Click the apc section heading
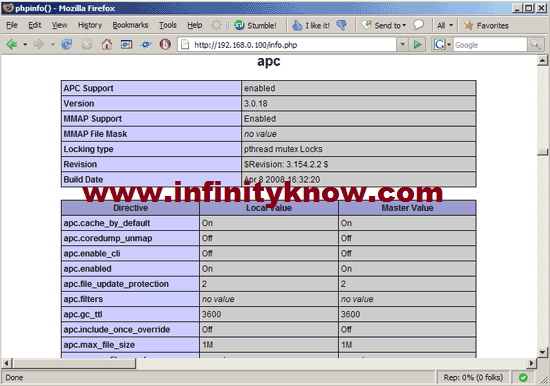550x386 pixels. click(269, 61)
